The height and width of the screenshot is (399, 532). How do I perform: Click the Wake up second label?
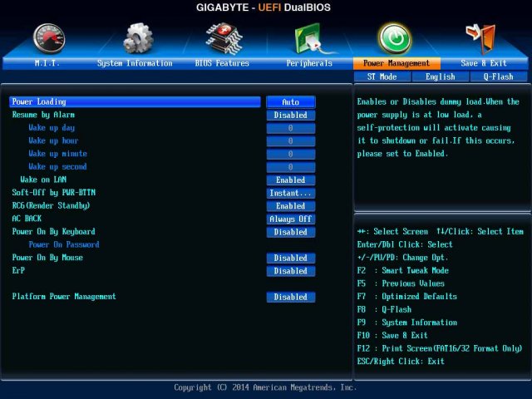(57, 166)
